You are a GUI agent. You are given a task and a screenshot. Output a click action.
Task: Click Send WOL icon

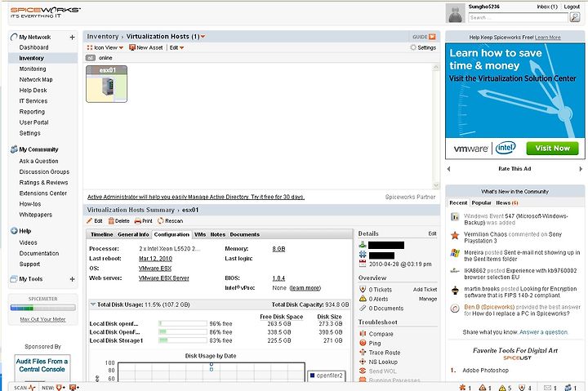click(x=363, y=371)
